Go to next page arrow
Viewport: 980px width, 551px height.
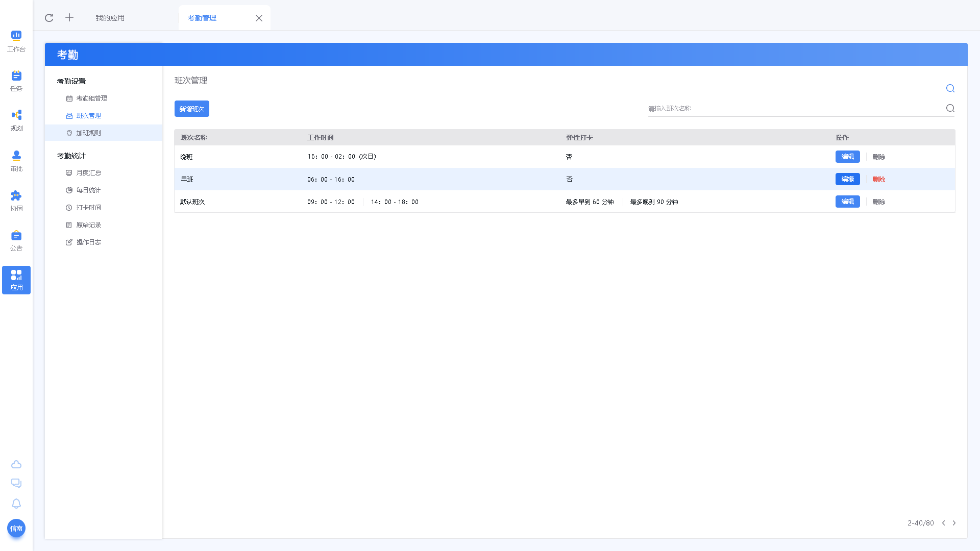tap(954, 523)
